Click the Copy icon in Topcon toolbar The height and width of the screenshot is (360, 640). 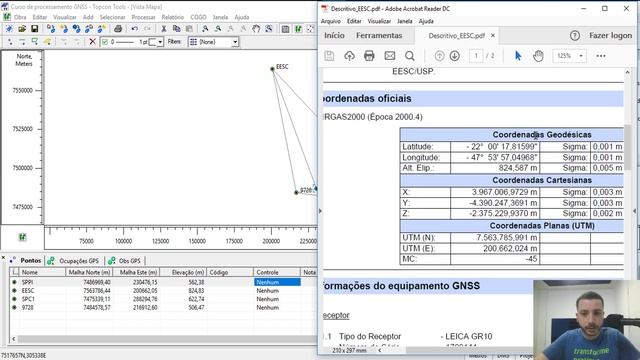176,29
